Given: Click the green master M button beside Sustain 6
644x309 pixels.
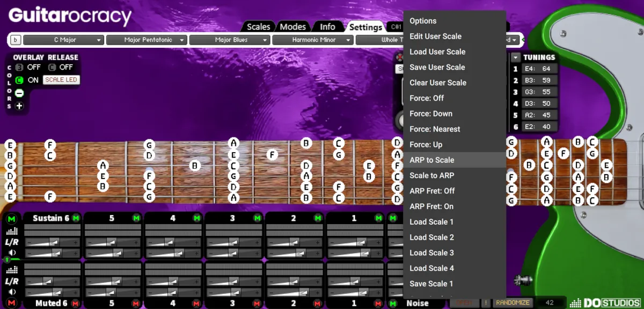Looking at the screenshot, I should tap(12, 219).
